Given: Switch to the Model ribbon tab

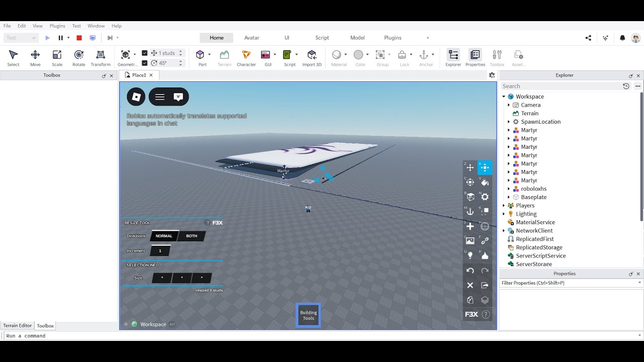Looking at the screenshot, I should click(x=357, y=38).
